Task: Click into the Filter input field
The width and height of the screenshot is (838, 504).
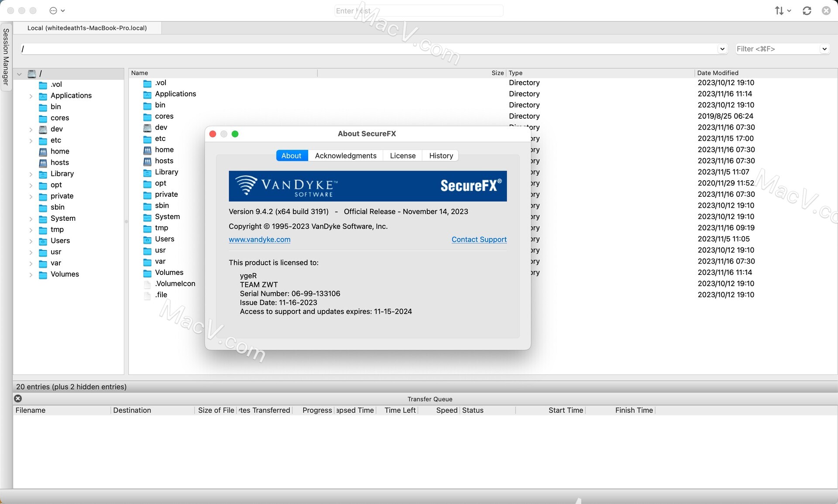Action: (777, 49)
